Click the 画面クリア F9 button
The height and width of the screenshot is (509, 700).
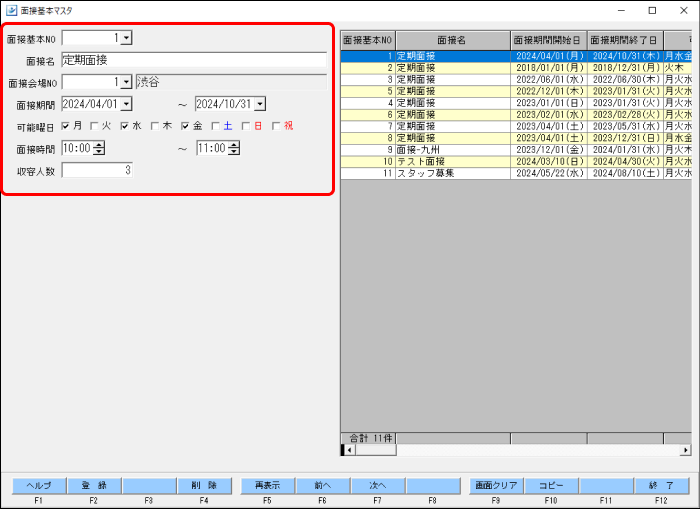coord(496,486)
